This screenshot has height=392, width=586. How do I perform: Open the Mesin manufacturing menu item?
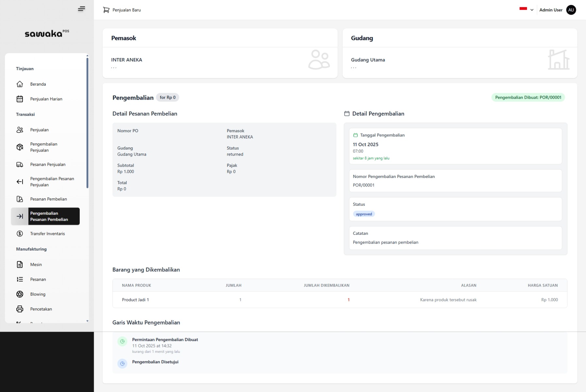[36, 265]
